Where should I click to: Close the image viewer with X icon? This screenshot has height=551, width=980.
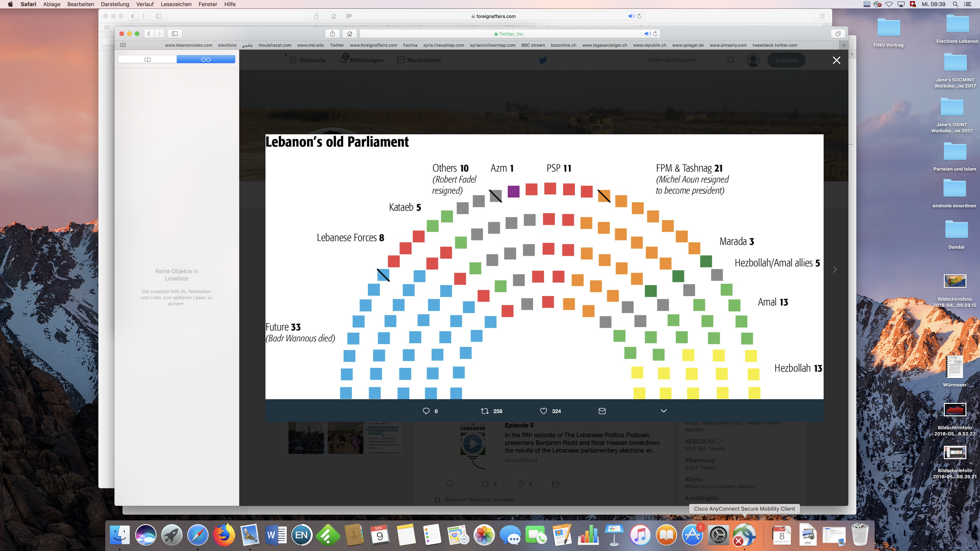coord(836,60)
